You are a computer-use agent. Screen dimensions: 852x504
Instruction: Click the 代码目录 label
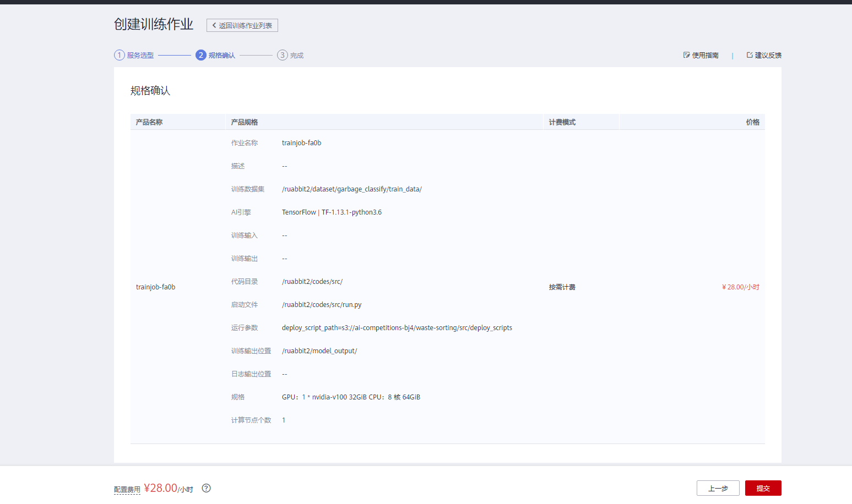245,282
